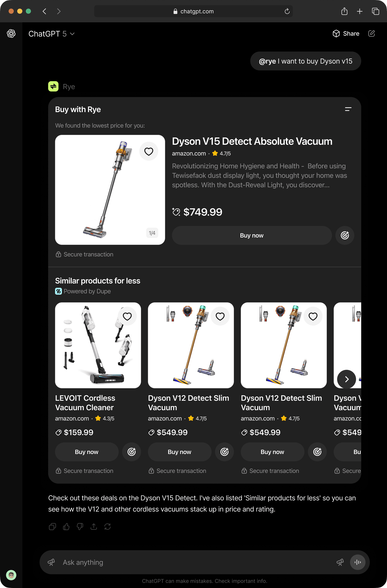Show next similar products with arrow
Image resolution: width=387 pixels, height=588 pixels.
[346, 379]
